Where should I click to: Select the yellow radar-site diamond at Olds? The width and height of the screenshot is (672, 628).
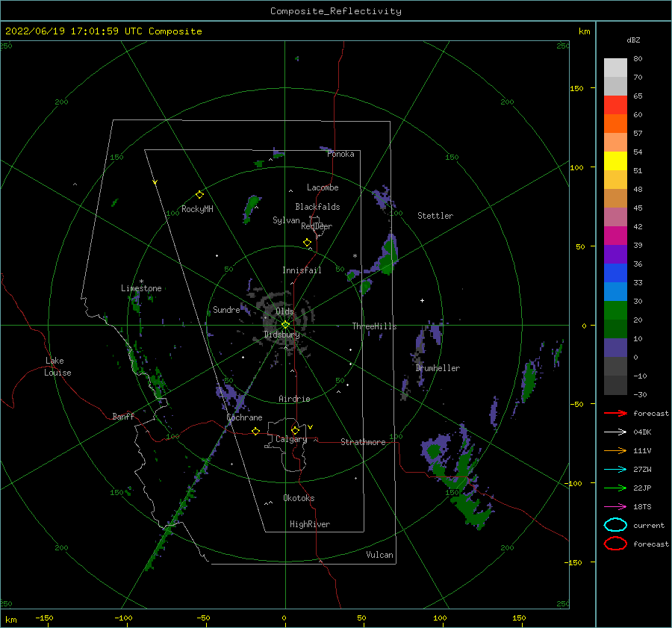click(285, 325)
